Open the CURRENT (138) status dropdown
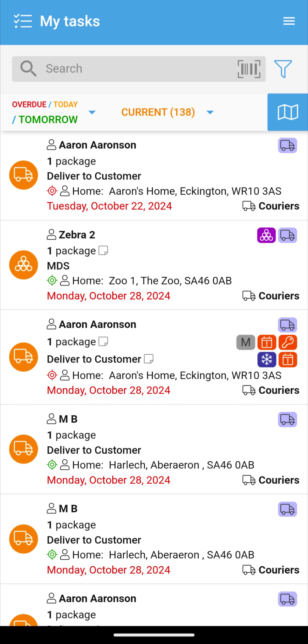 (158, 112)
